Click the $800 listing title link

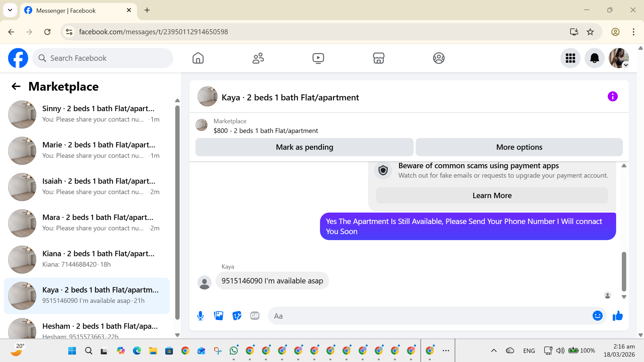pyautogui.click(x=266, y=131)
